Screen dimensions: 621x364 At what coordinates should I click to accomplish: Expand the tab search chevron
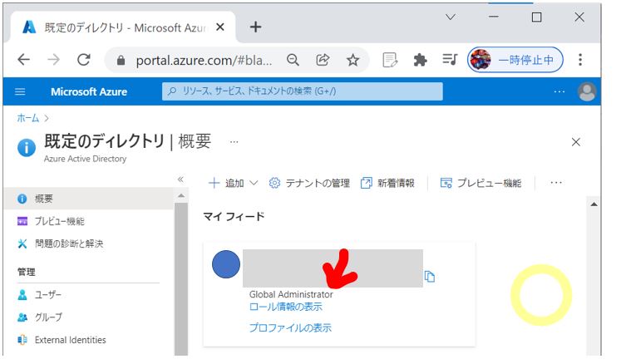451,17
